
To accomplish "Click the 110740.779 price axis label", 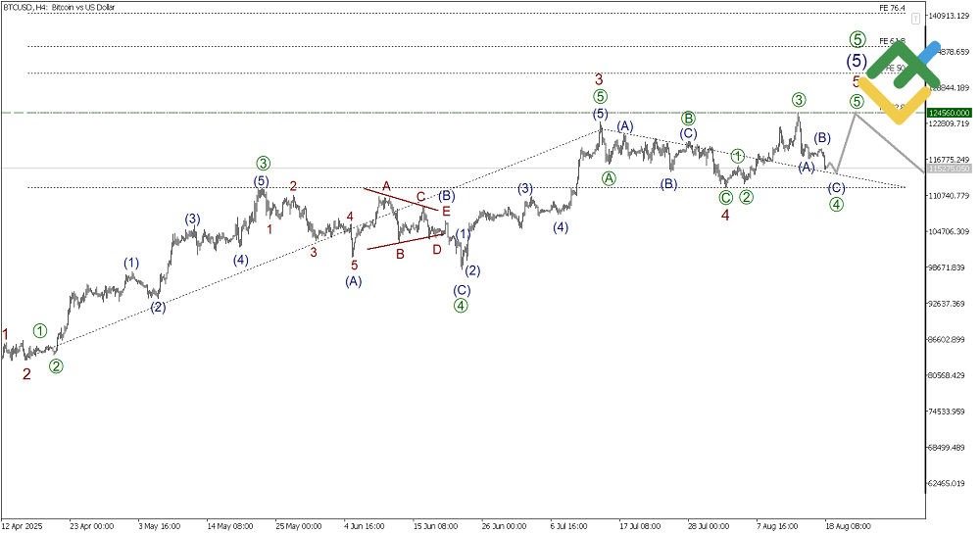I will [949, 196].
